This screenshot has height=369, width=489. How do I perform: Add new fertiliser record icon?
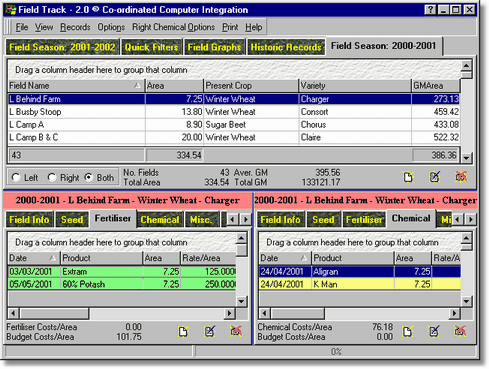(183, 331)
